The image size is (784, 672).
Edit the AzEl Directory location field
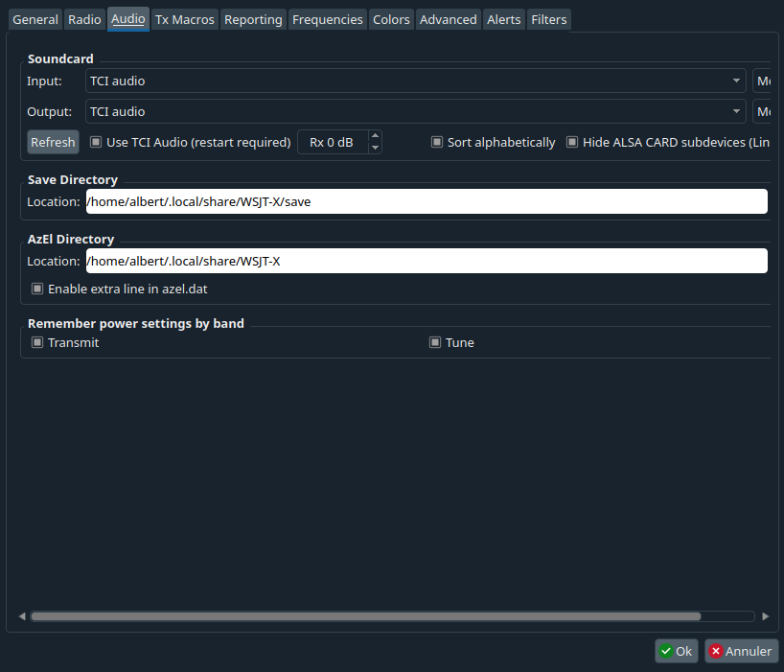point(427,261)
